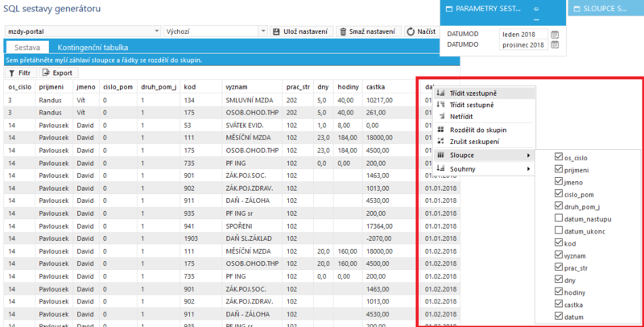Click the Netřídit clear-sort icon
The height and width of the screenshot is (327, 644).
(441, 116)
